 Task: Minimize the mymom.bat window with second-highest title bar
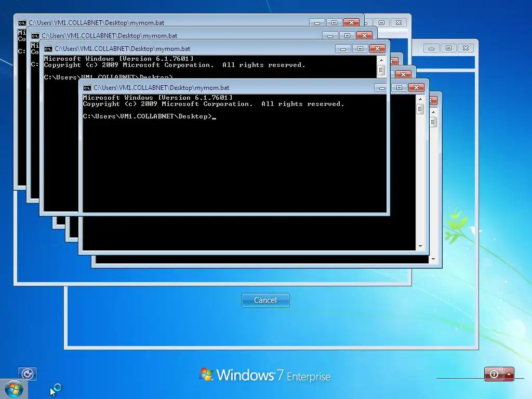click(x=330, y=36)
